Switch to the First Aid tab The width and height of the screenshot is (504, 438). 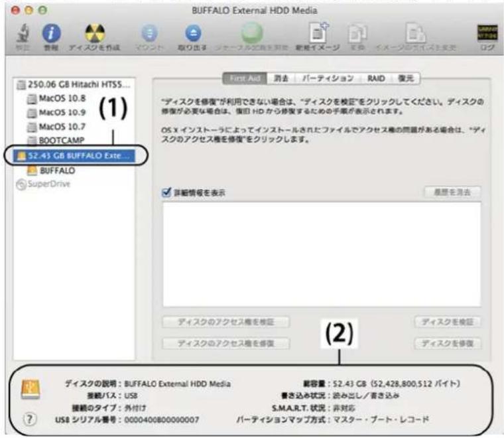pyautogui.click(x=245, y=78)
